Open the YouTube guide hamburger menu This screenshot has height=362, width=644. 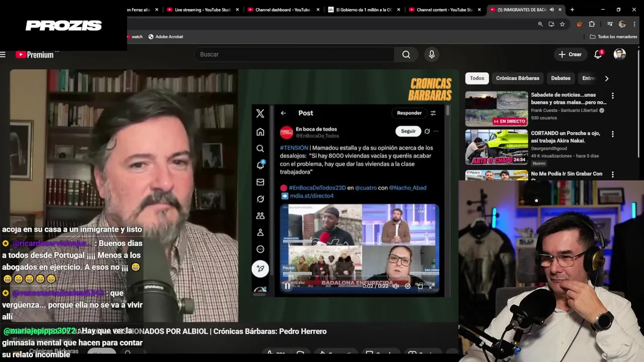pos(3,54)
